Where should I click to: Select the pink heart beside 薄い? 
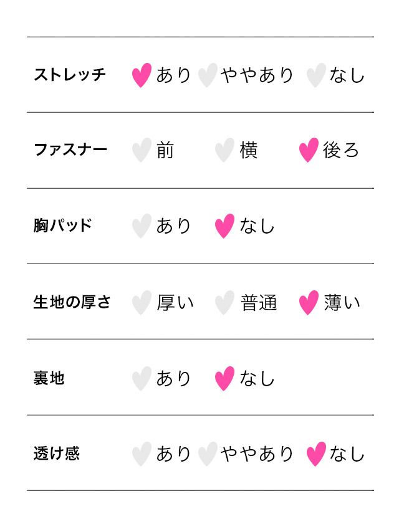(309, 303)
